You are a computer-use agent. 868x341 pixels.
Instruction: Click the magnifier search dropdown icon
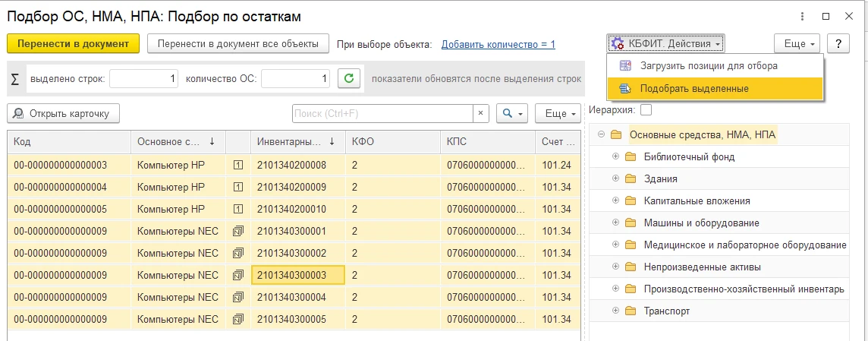point(512,114)
